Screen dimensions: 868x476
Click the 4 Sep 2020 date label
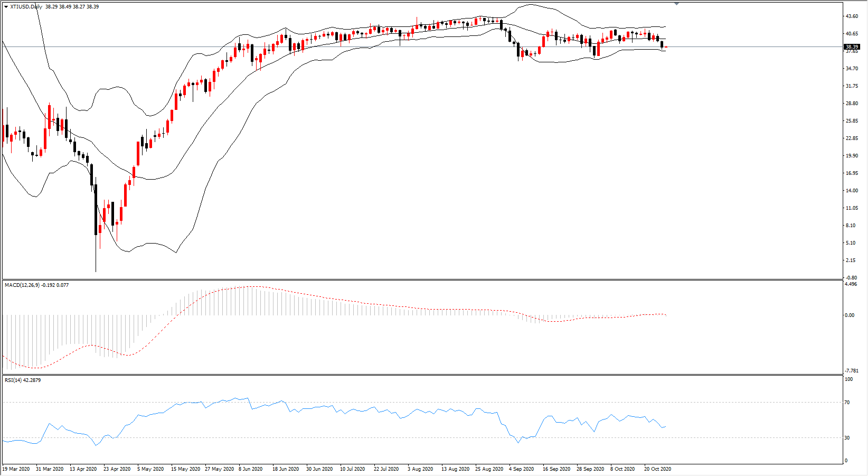[522, 469]
